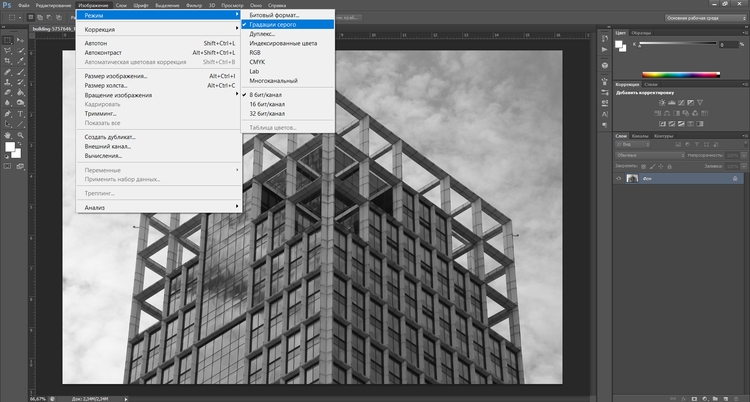The height and width of the screenshot is (402, 750).
Task: Select the Eyedropper tool
Action: pos(19,62)
